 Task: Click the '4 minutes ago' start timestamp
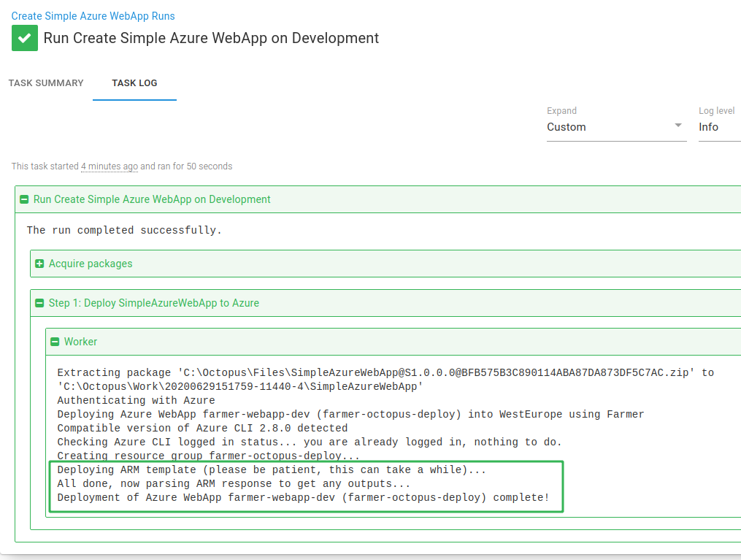pos(109,166)
